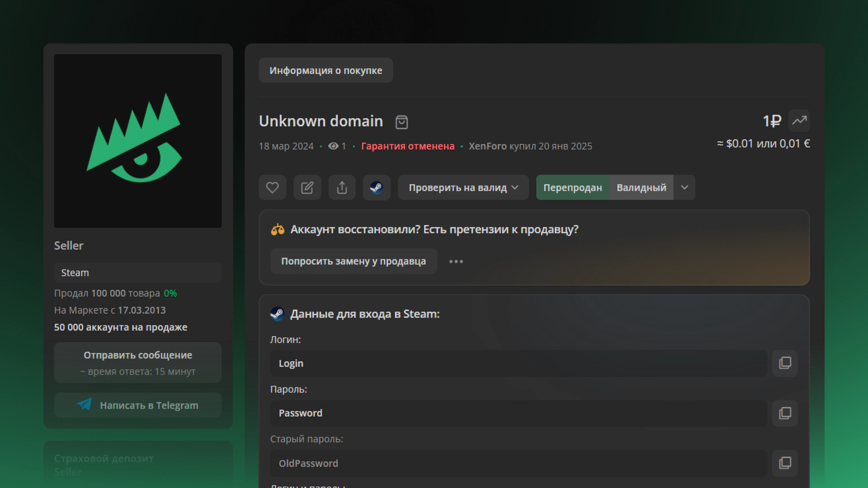Open the Информация о покупке tab
Screen dimensions: 868x488
(x=326, y=70)
